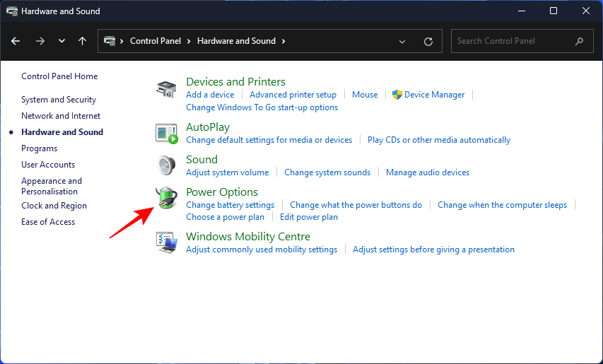Click the Windows Mobility Centre icon

(166, 242)
